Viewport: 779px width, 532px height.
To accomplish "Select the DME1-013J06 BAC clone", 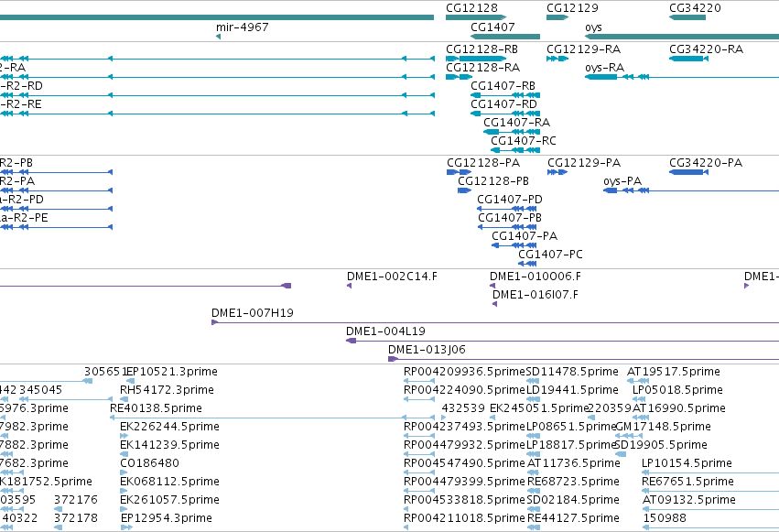I will point(583,360).
